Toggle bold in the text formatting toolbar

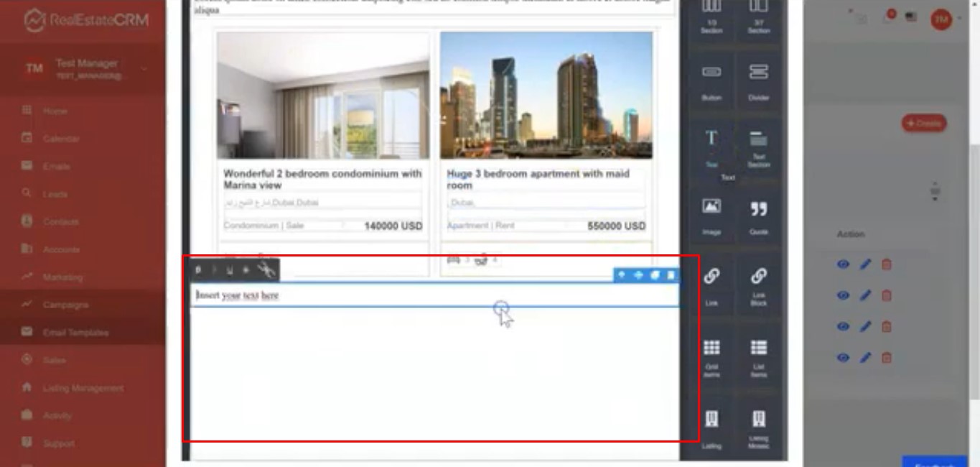click(x=198, y=270)
